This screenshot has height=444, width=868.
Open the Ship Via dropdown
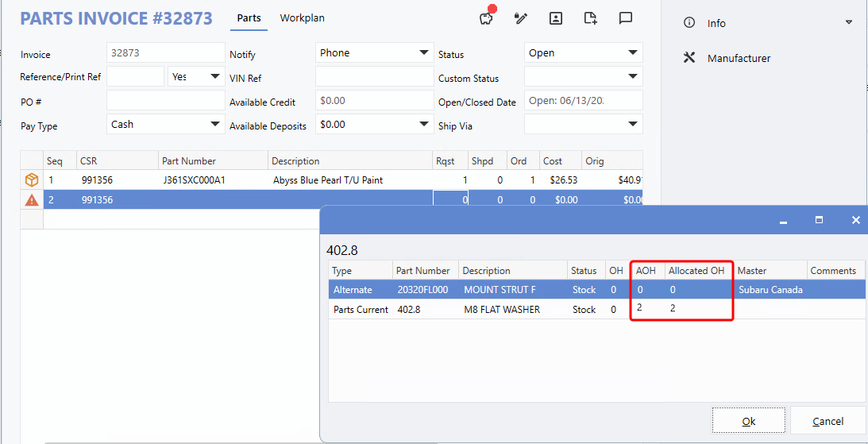coord(632,125)
